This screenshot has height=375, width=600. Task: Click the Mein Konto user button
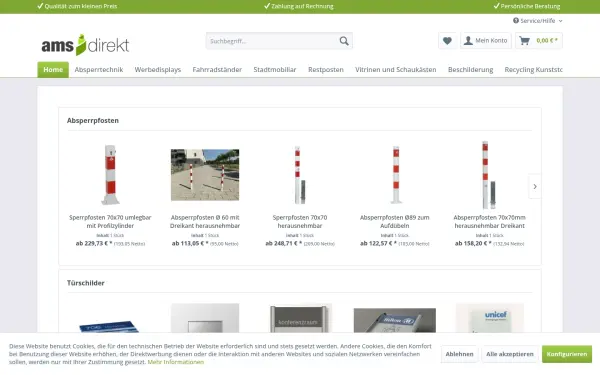(x=486, y=41)
